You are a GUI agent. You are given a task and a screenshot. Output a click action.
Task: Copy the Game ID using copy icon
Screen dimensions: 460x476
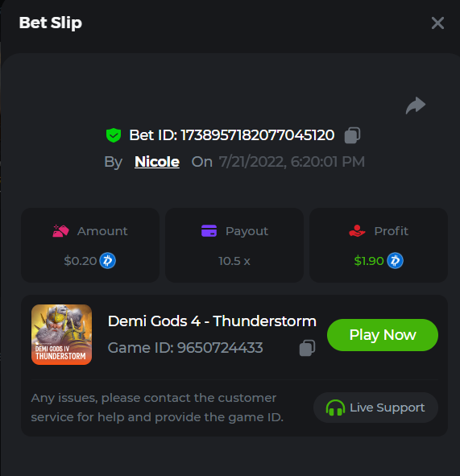click(x=307, y=348)
